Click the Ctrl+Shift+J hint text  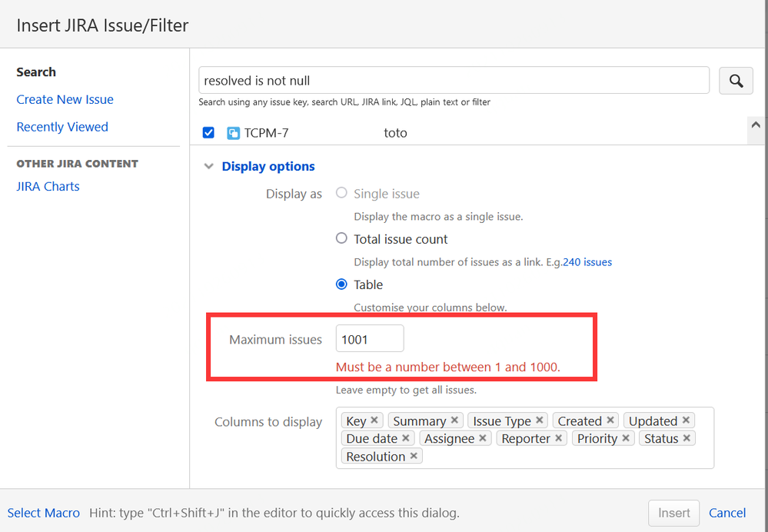274,513
